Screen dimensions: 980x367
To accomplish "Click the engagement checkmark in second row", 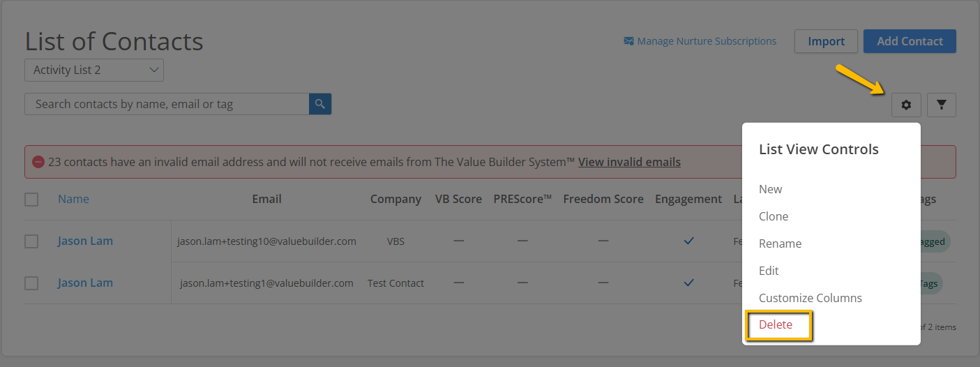I will 688,283.
